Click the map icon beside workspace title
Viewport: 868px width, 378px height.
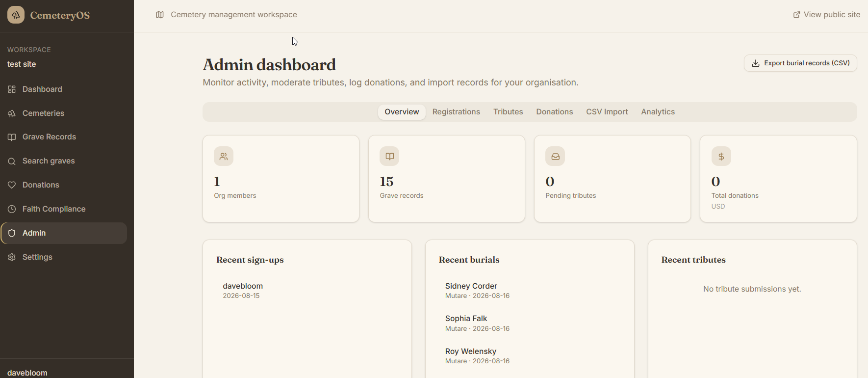pyautogui.click(x=160, y=15)
